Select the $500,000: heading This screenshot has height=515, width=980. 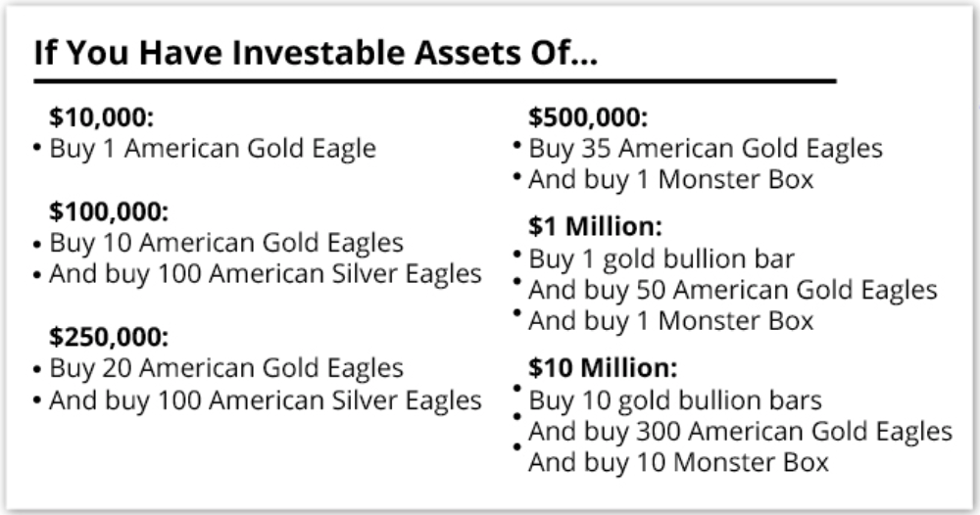[x=588, y=117]
